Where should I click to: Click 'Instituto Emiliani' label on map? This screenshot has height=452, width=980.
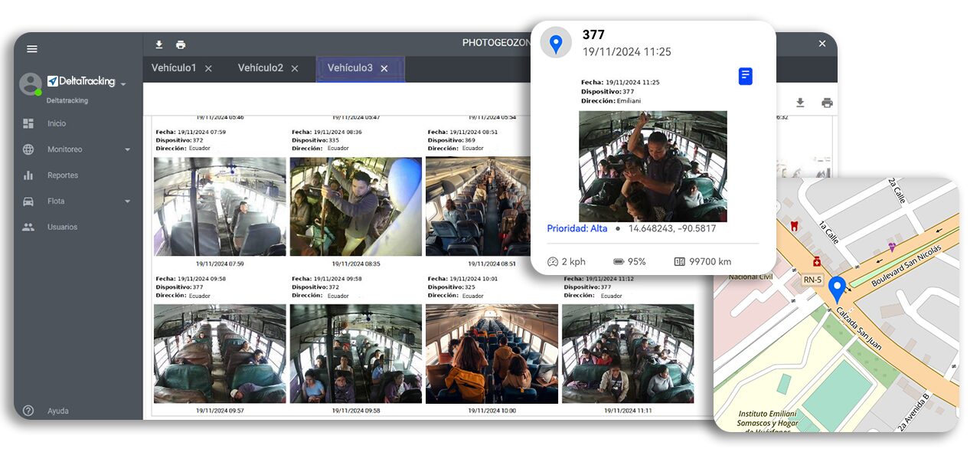click(x=766, y=414)
